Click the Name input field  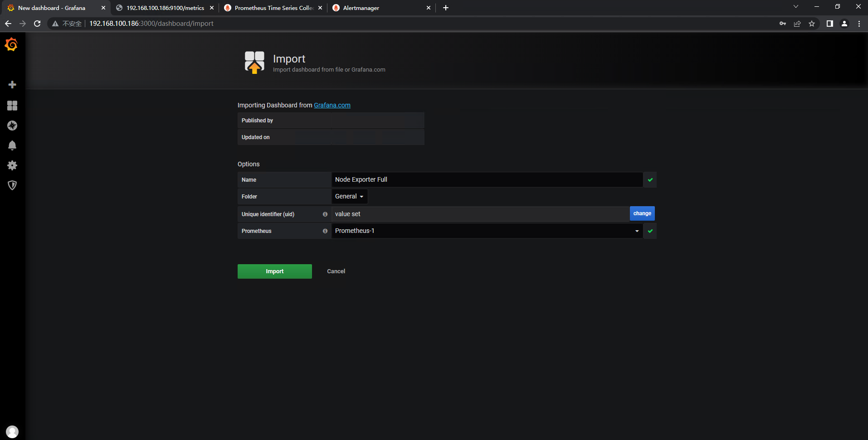pos(487,180)
